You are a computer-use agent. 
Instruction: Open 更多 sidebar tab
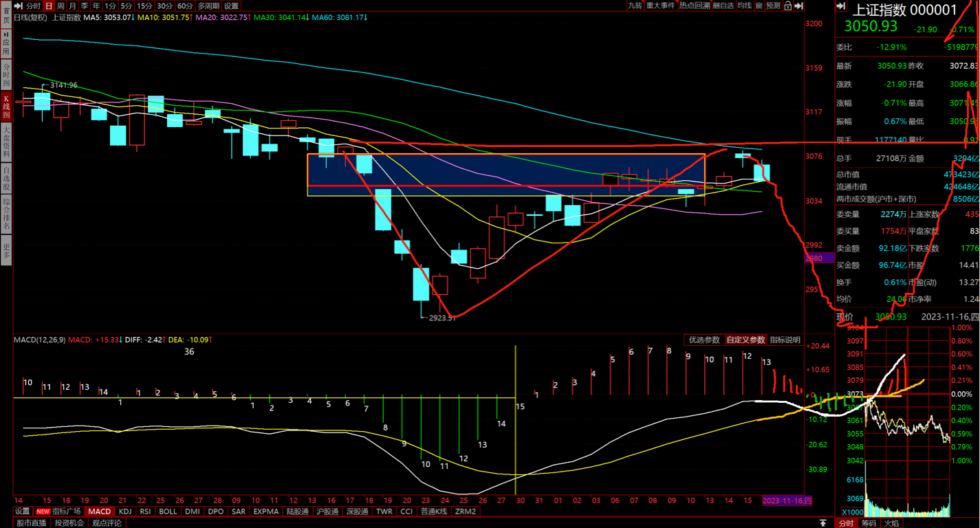point(6,250)
